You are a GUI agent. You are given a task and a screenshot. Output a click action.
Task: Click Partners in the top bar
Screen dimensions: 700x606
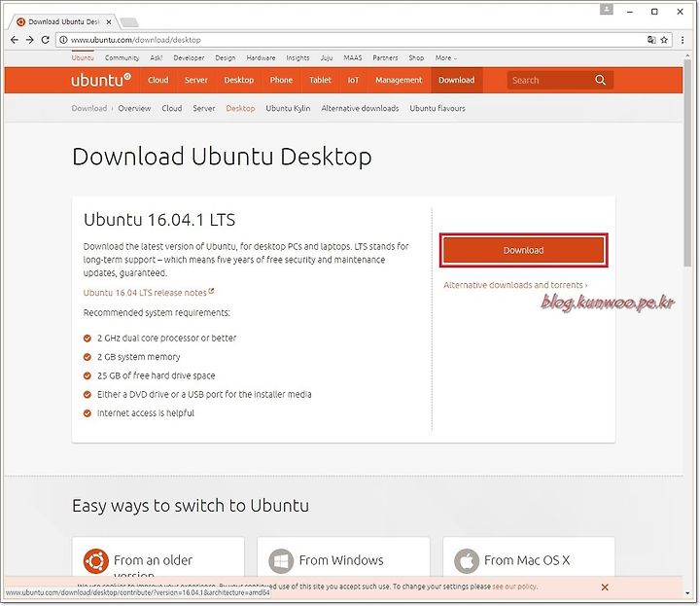[385, 57]
